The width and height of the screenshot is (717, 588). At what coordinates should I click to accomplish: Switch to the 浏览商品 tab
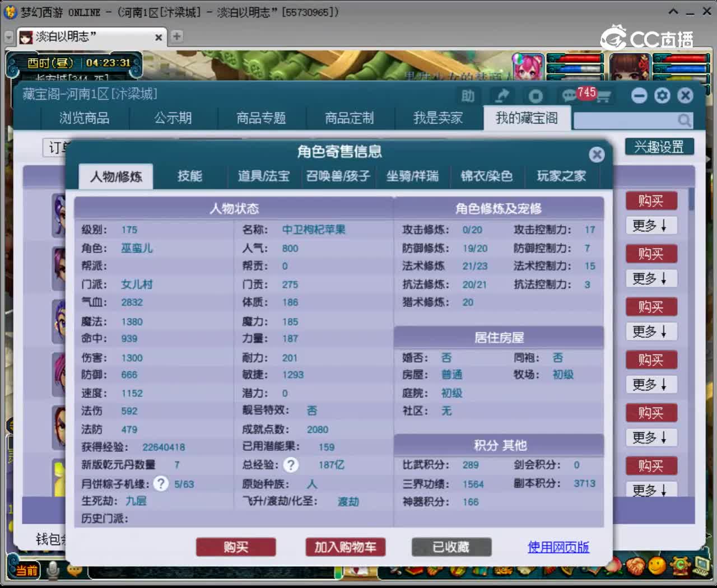tap(85, 118)
